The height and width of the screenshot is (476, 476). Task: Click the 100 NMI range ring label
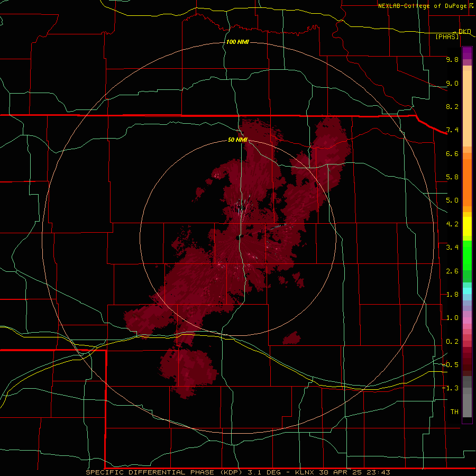(x=237, y=42)
